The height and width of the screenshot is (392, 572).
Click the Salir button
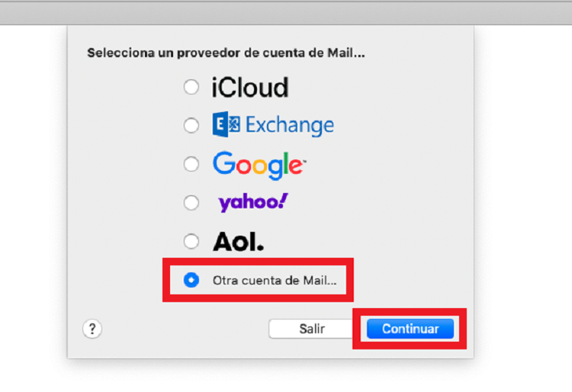click(x=312, y=329)
